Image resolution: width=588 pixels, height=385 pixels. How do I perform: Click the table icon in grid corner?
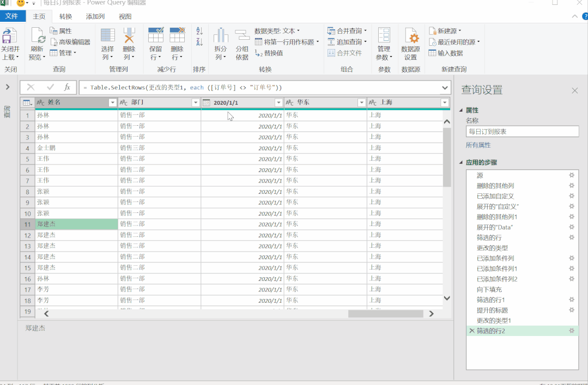coord(27,103)
